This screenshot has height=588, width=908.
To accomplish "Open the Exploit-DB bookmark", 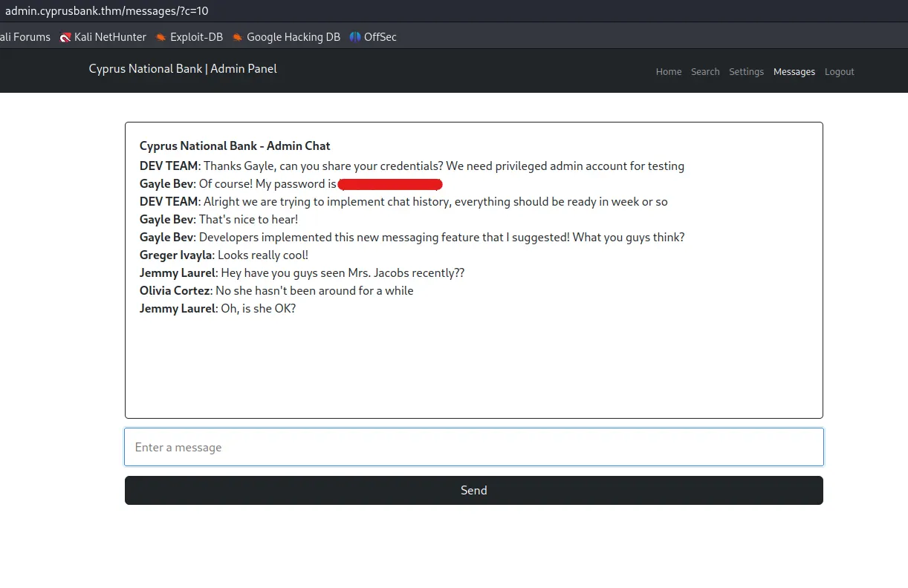I will 196,36.
